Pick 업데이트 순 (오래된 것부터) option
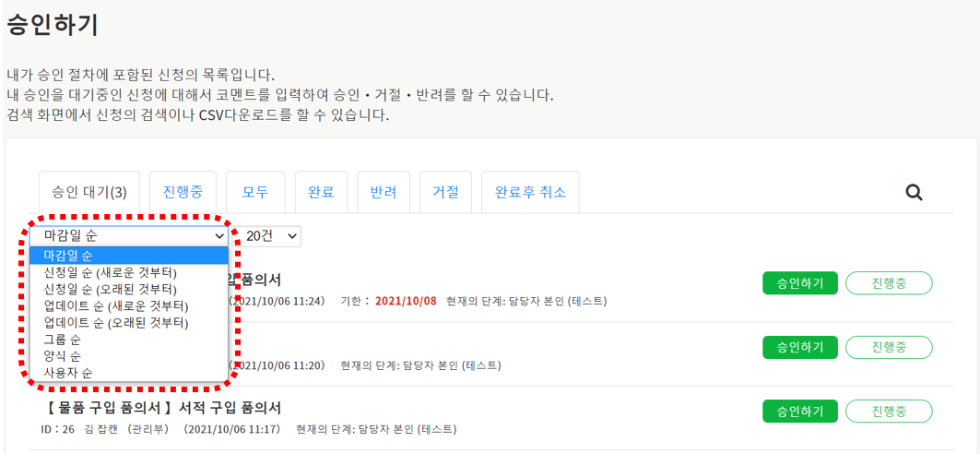The width and height of the screenshot is (980, 454). click(116, 322)
